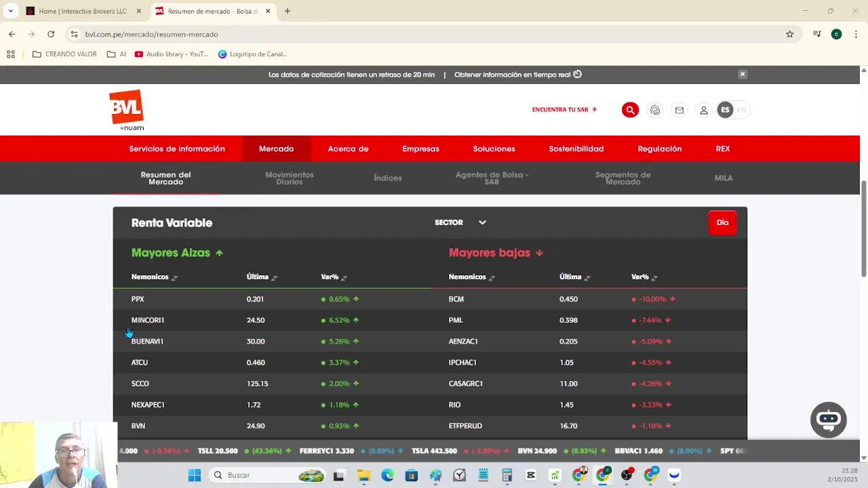Viewport: 868px width, 488px height.
Task: Click the BCM ticker in Mayores bajas
Action: tap(456, 299)
